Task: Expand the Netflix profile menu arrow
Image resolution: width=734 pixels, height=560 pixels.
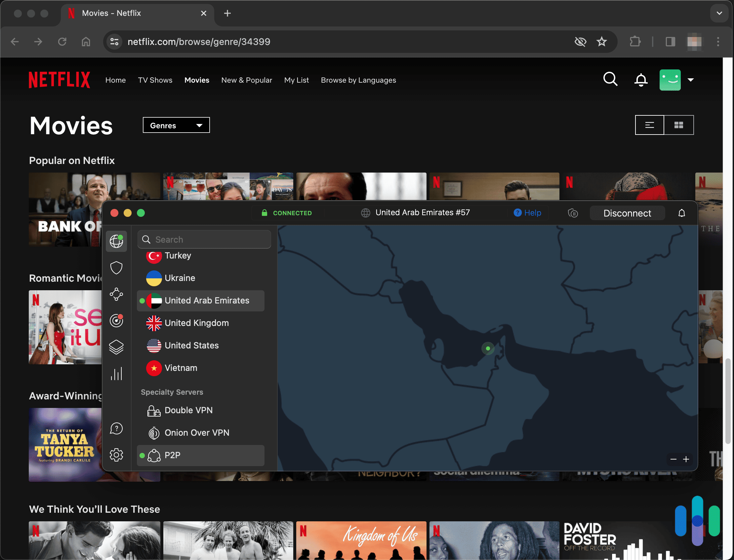Action: 691,80
